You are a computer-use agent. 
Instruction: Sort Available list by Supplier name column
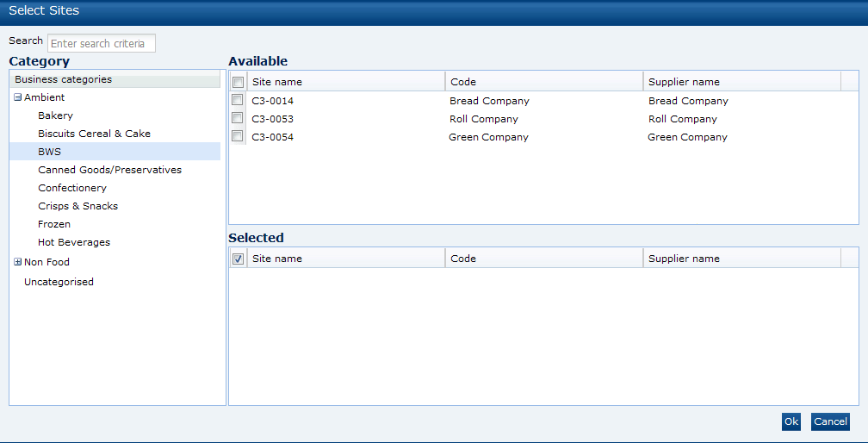[x=741, y=81]
